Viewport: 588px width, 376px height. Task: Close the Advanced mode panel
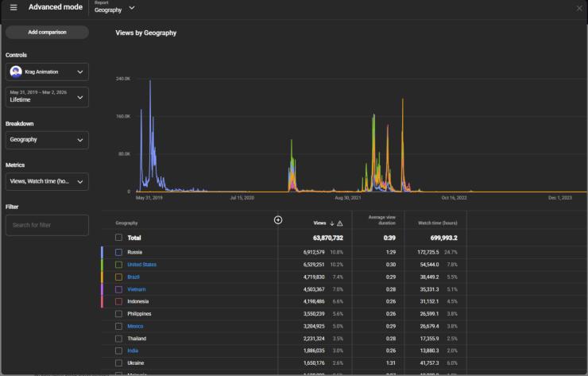coord(579,8)
